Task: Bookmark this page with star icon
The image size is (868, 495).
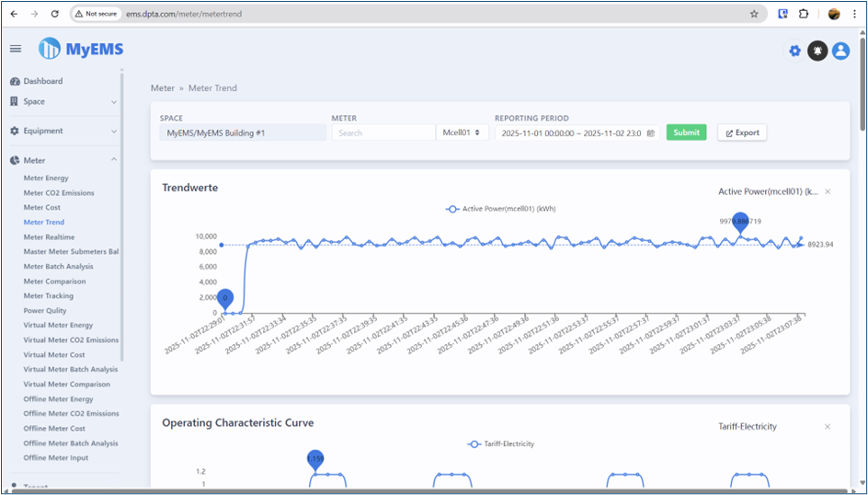Action: coord(754,14)
